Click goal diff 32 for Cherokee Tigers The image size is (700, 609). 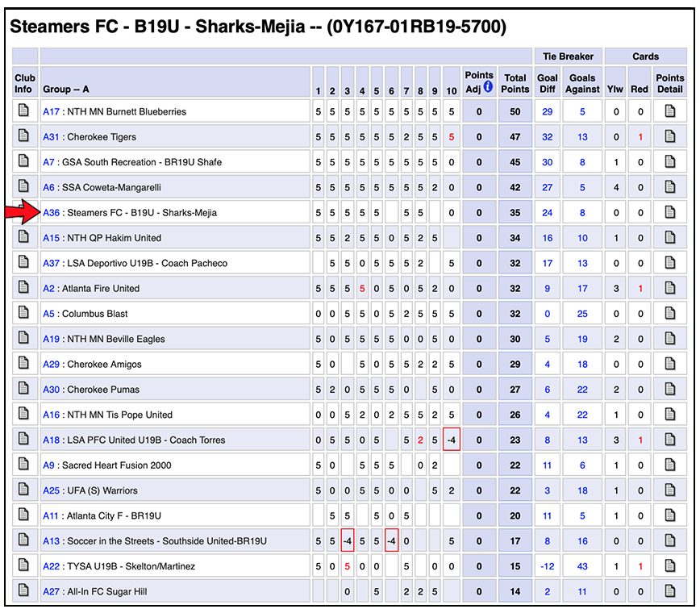pos(548,137)
